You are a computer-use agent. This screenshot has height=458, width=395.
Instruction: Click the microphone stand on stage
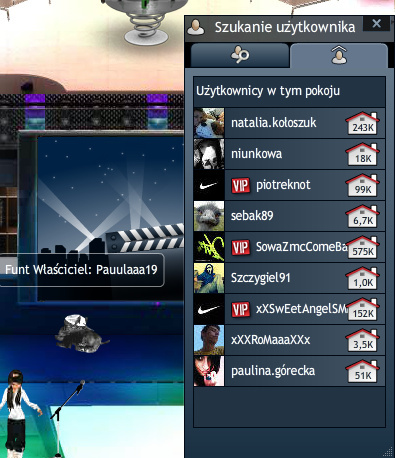(67, 418)
